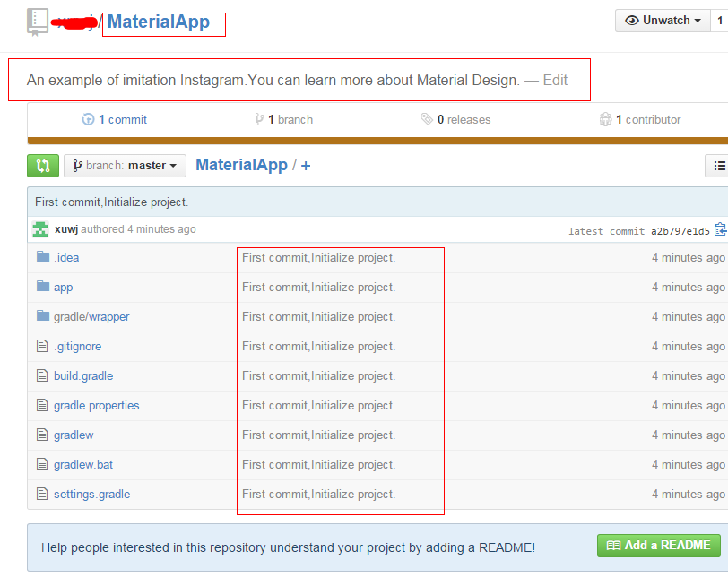Open commit message in the app row
Screen dimensions: 728x577
(319, 288)
